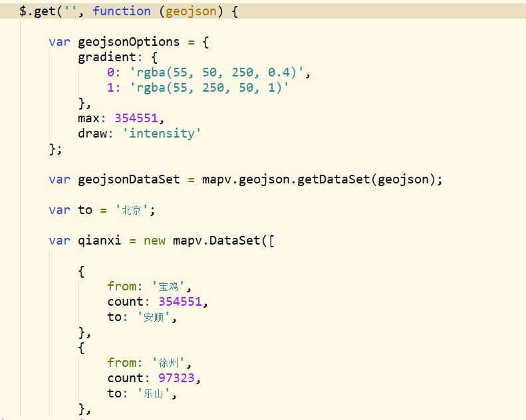Click the '徐州' from value
Image resolution: width=526 pixels, height=420 pixels.
(168, 363)
